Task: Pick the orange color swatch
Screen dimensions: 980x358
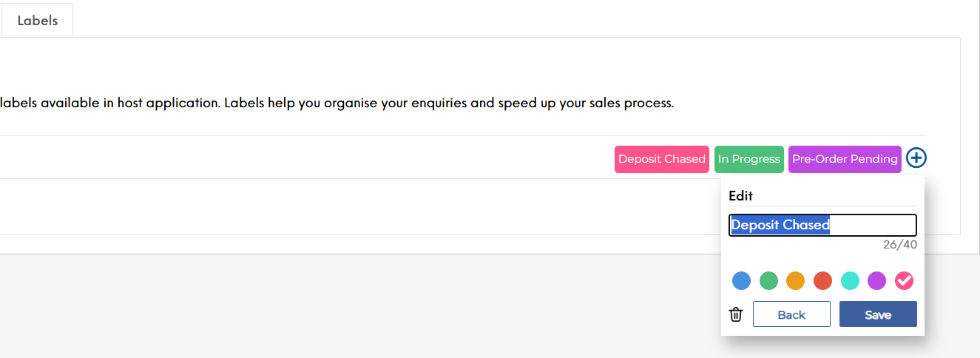Action: 795,281
